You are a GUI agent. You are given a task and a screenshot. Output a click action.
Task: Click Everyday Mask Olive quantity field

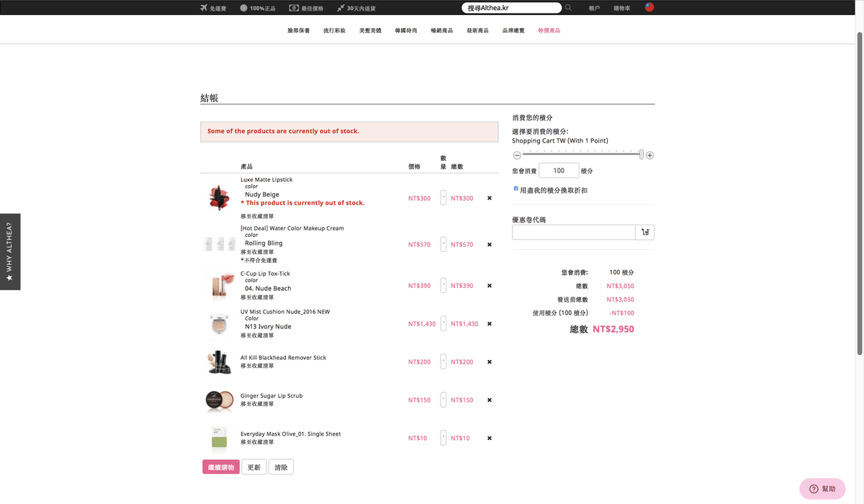[443, 438]
